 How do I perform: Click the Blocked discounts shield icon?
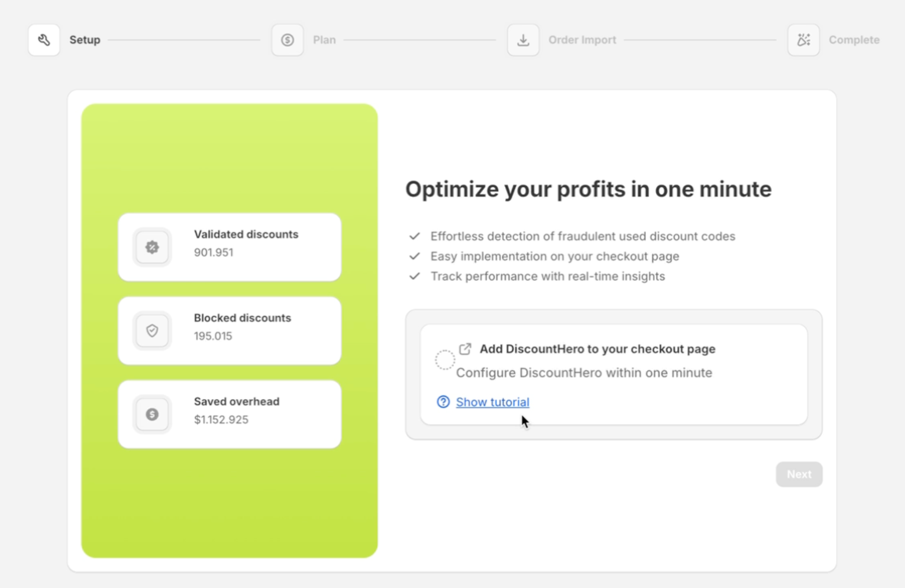pos(152,330)
